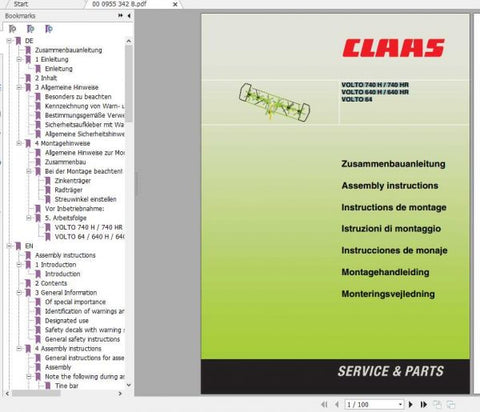Image resolution: width=480 pixels, height=412 pixels.
Task: Select the Zusammenbau bookmark
Action: pos(65,162)
